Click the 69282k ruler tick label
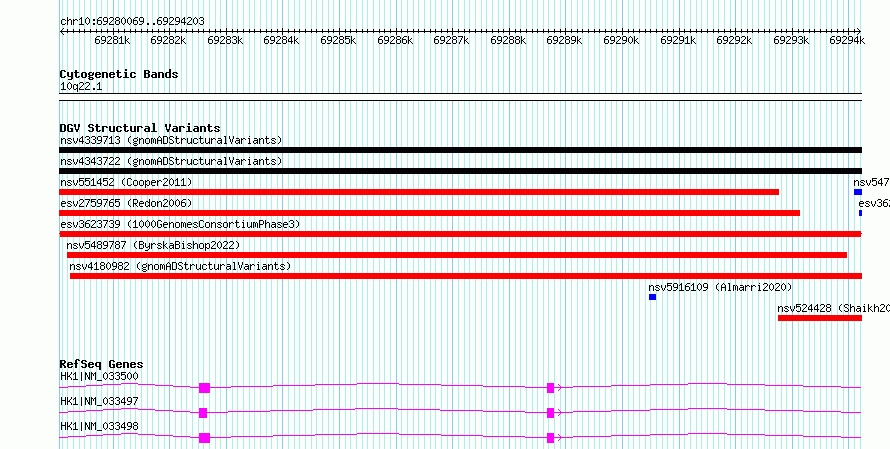890x449 pixels. tap(169, 40)
